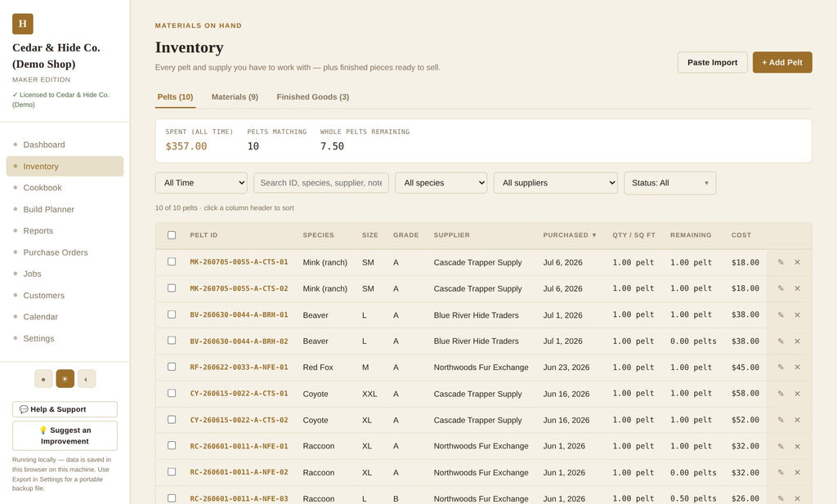Select the crescent moon theme button
The height and width of the screenshot is (504, 837).
click(87, 379)
